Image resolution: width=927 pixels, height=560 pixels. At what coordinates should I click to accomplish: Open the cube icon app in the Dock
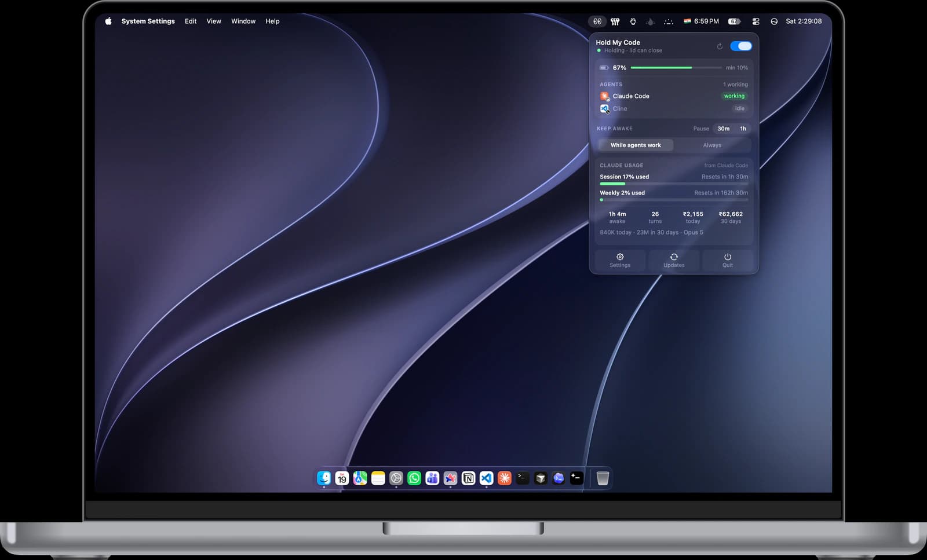coord(541,478)
